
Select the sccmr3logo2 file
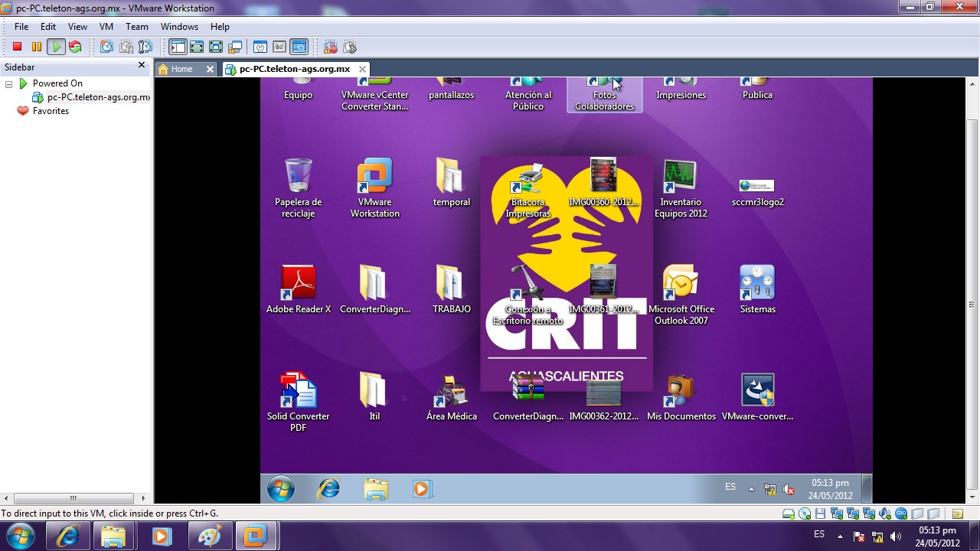coord(757,191)
